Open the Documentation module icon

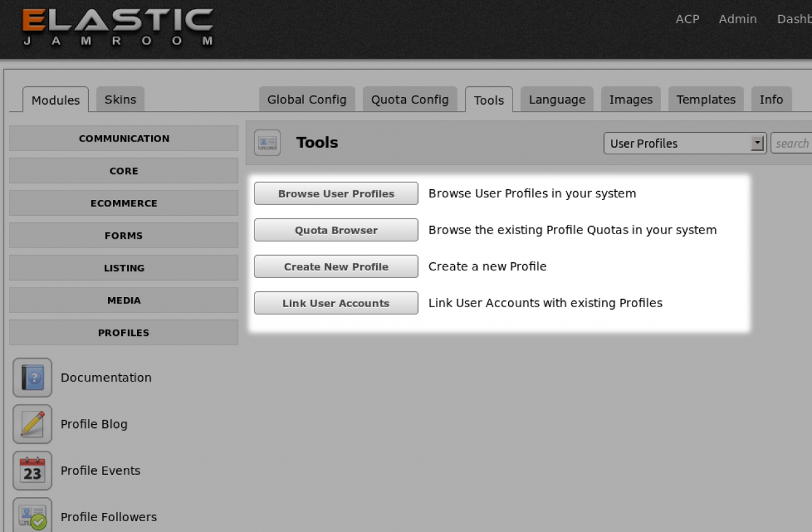tap(32, 378)
